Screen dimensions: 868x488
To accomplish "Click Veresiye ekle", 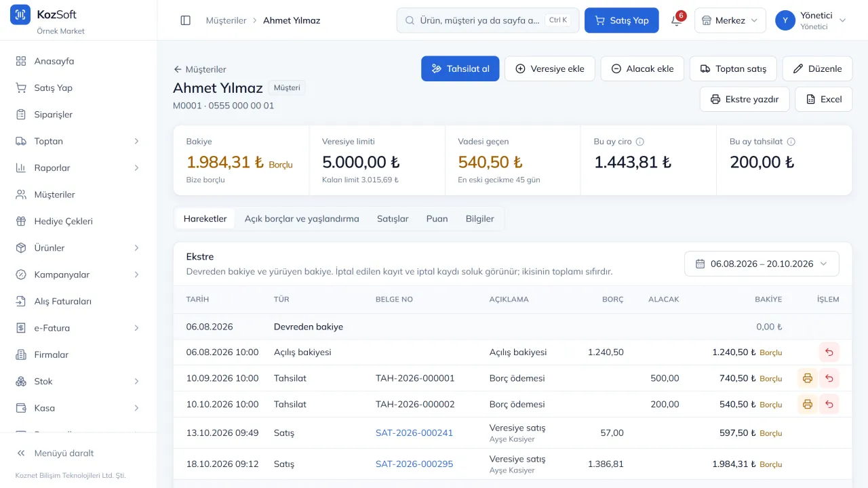I will tap(550, 68).
